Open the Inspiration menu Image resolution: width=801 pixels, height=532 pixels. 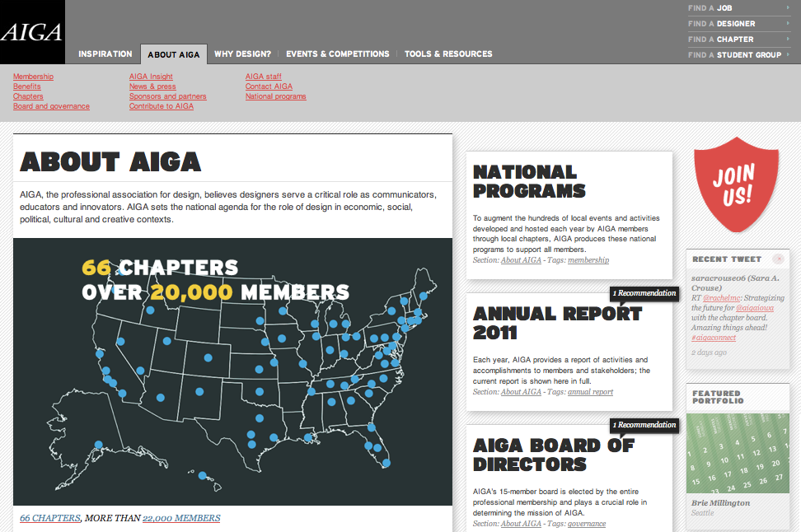point(105,54)
